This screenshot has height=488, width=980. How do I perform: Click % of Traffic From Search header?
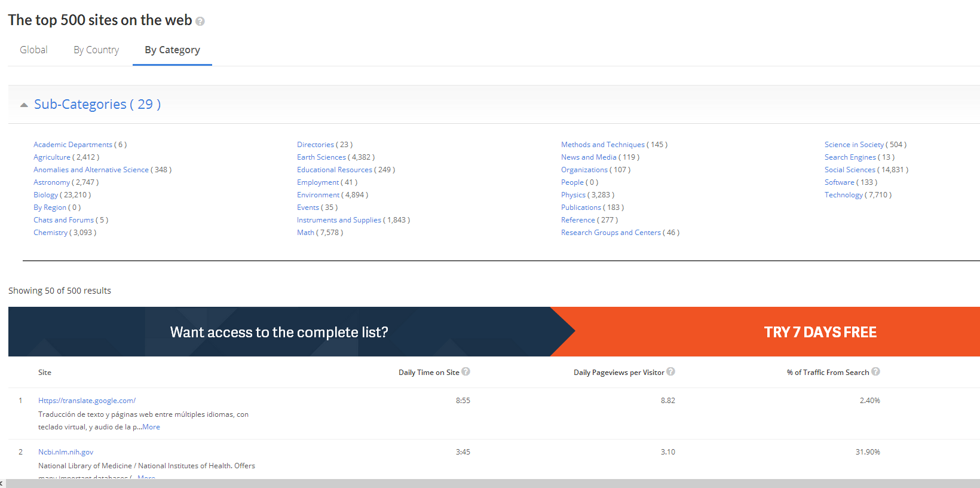828,373
